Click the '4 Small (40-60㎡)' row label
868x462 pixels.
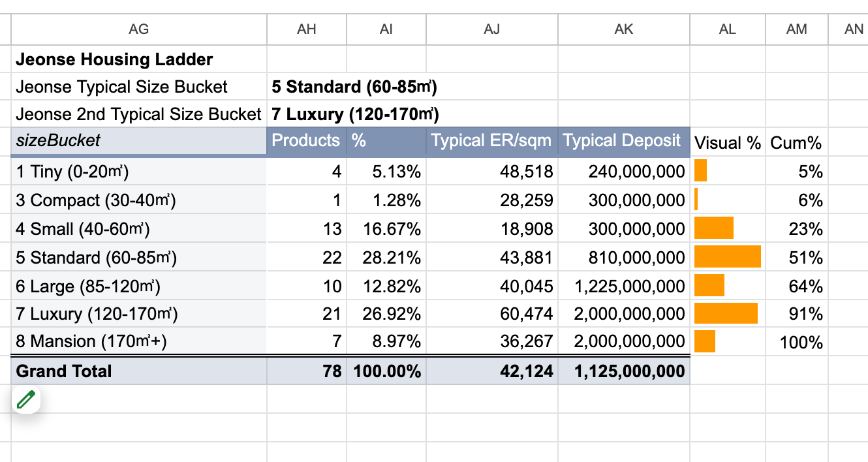[139, 229]
